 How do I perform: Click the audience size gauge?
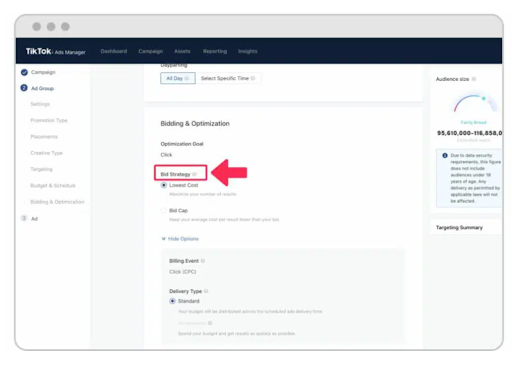click(x=475, y=103)
